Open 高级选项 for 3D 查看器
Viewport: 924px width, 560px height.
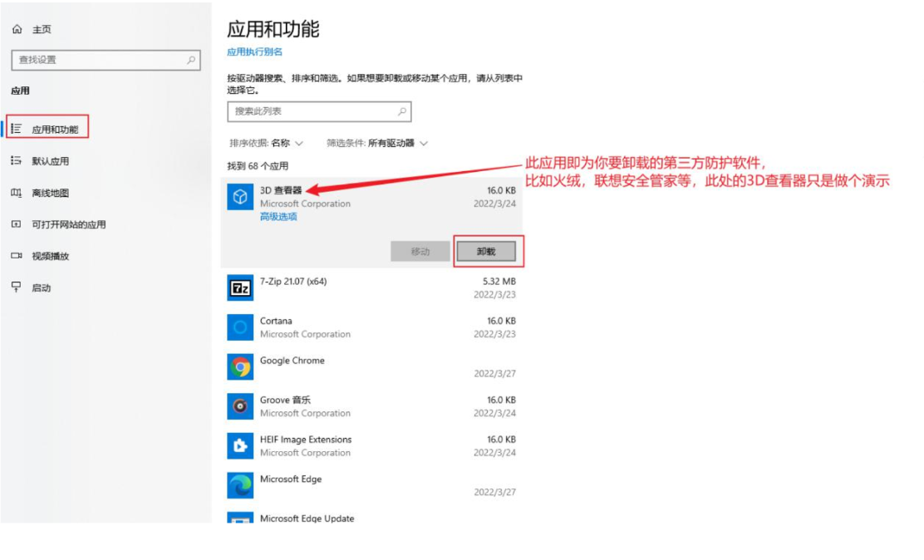click(278, 216)
